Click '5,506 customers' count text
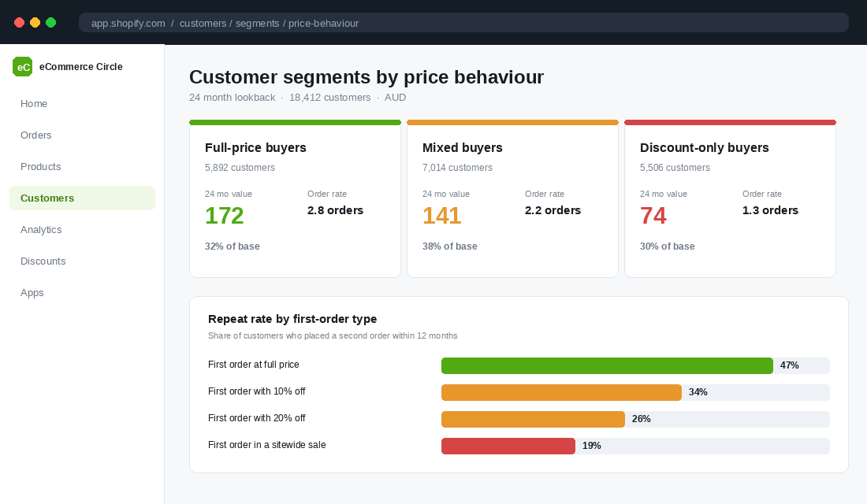The width and height of the screenshot is (867, 504). click(675, 168)
